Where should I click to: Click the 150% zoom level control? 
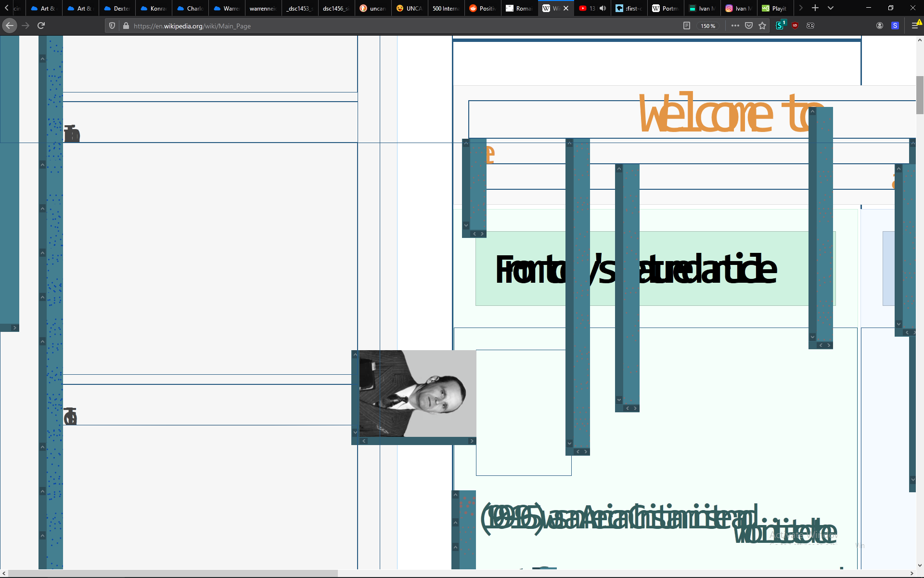tap(707, 26)
